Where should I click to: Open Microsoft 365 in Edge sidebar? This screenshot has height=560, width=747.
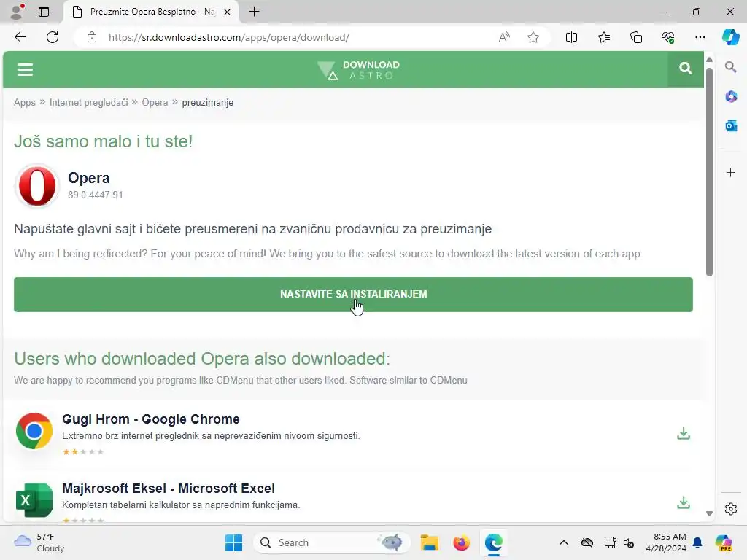[x=731, y=97]
